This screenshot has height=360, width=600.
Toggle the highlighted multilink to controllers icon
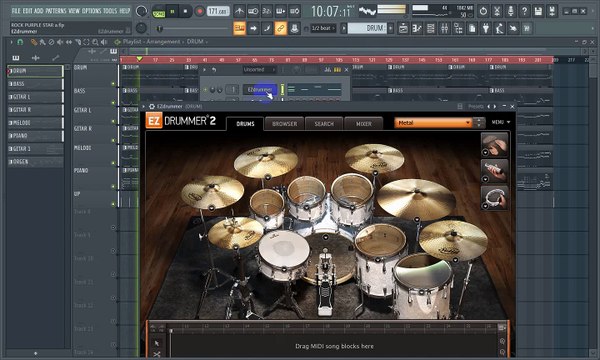tap(280, 28)
